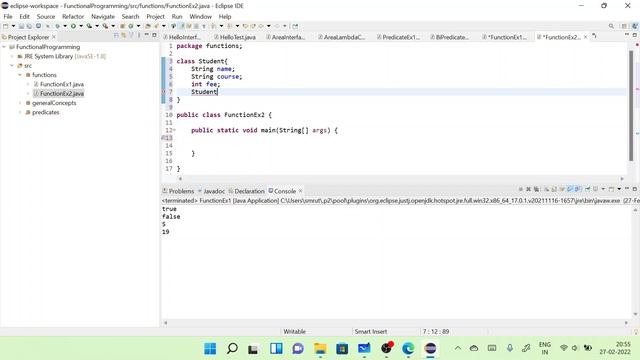Expand the predicates package node
This screenshot has height=360, width=640.
(20, 112)
